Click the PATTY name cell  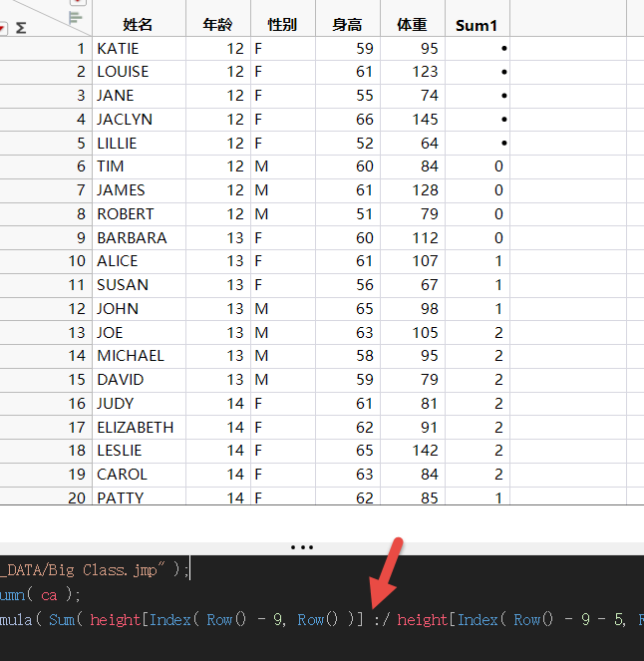coord(139,497)
